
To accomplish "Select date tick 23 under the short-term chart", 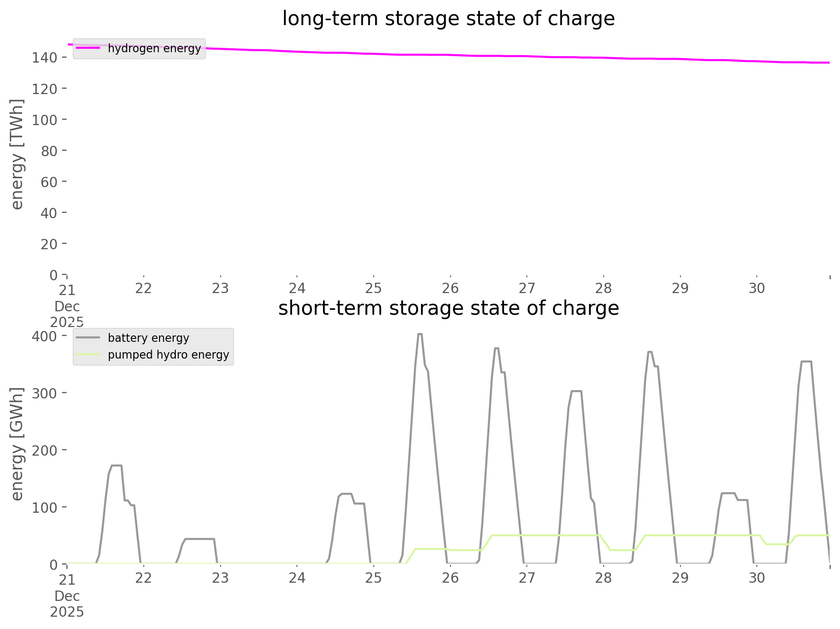I will [x=220, y=578].
